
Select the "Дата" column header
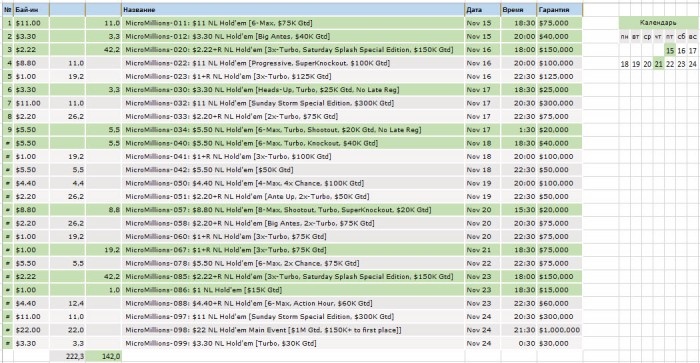pyautogui.click(x=482, y=9)
